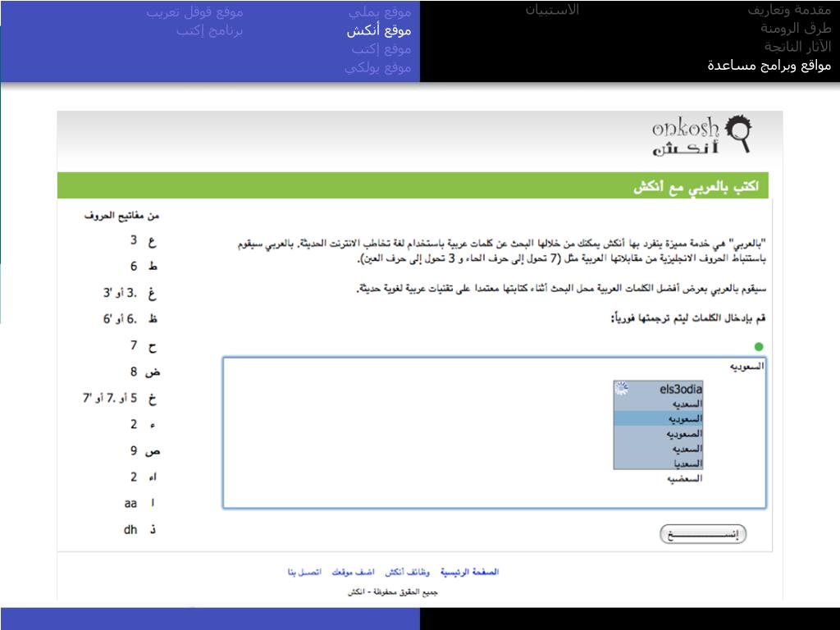840x630 pixels.
Task: Click the جميع الحقوق محفوظة copyright text
Action: pyautogui.click(x=392, y=592)
